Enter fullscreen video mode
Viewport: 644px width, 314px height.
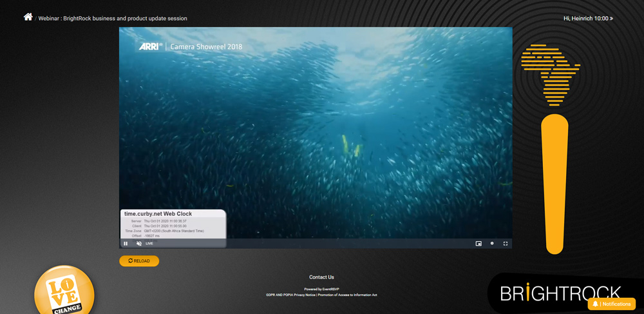click(506, 244)
